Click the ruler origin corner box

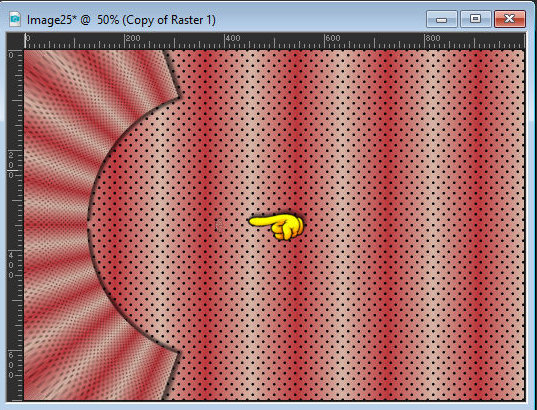[15, 41]
